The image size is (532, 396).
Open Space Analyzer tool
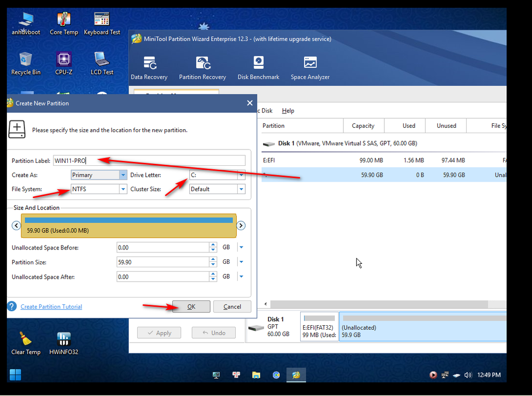(310, 68)
